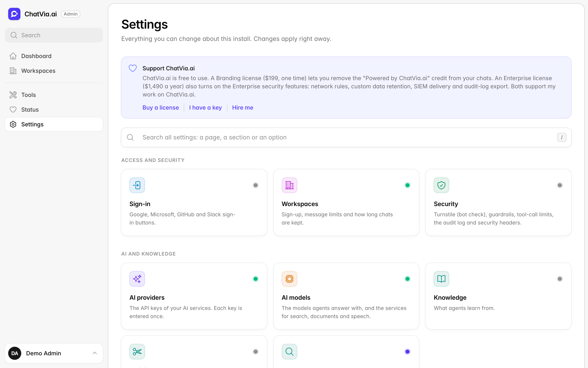
Task: Click the Demo Admin DA avatar
Action: [14, 353]
